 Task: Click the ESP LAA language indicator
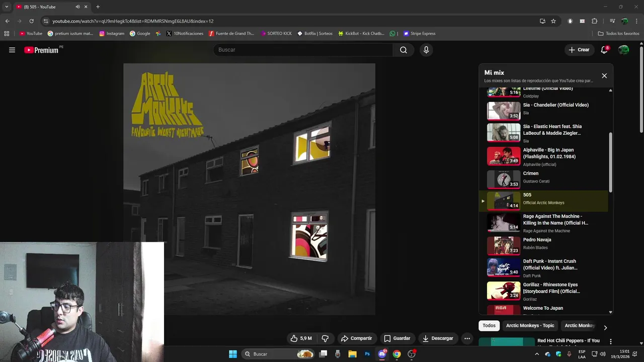click(x=582, y=354)
